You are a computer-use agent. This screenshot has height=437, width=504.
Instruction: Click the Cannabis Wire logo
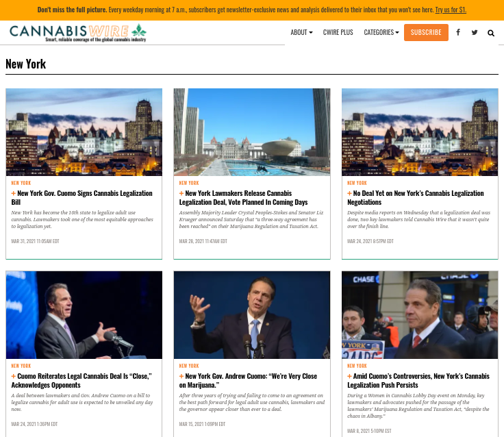tap(78, 32)
